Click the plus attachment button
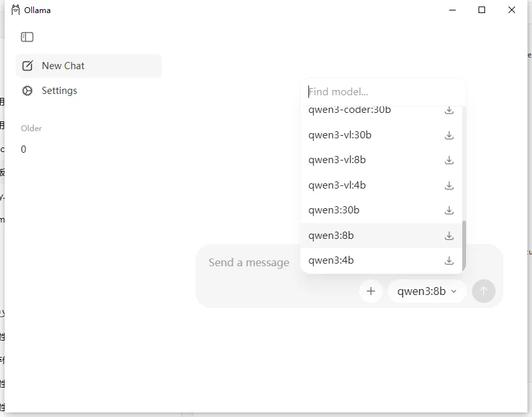This screenshot has height=417, width=532. pos(371,291)
